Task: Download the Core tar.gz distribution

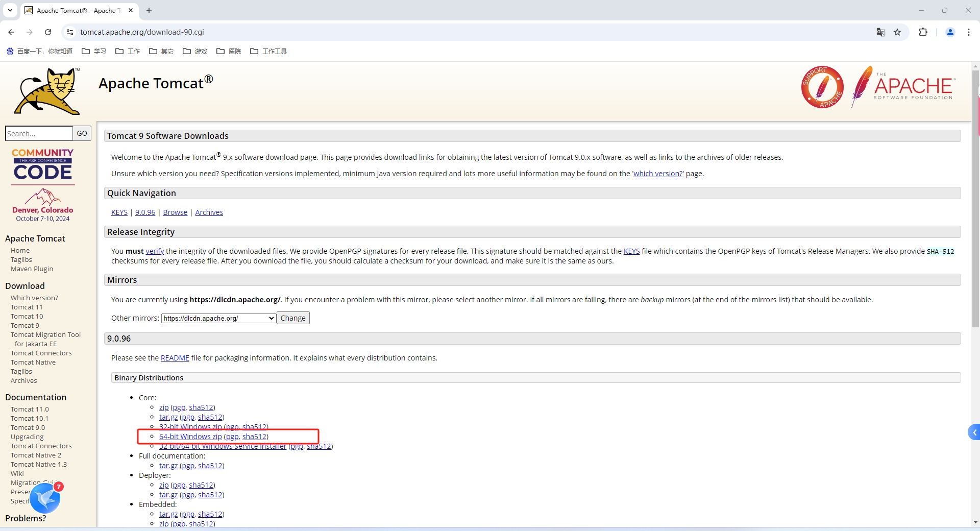Action: point(168,417)
